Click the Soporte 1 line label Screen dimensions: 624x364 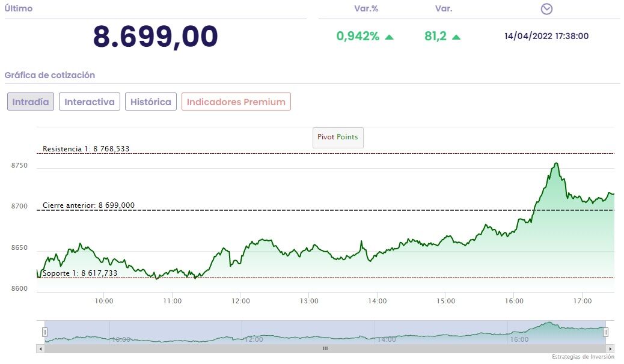point(80,273)
